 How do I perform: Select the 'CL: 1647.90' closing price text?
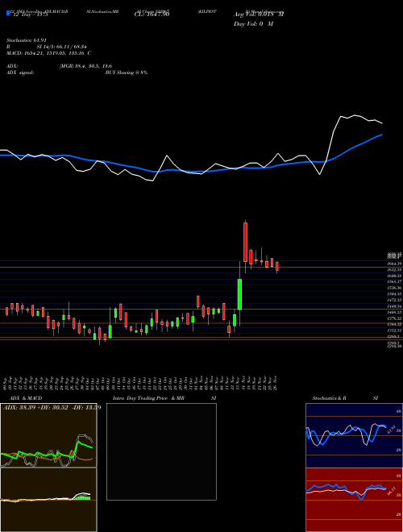click(152, 15)
